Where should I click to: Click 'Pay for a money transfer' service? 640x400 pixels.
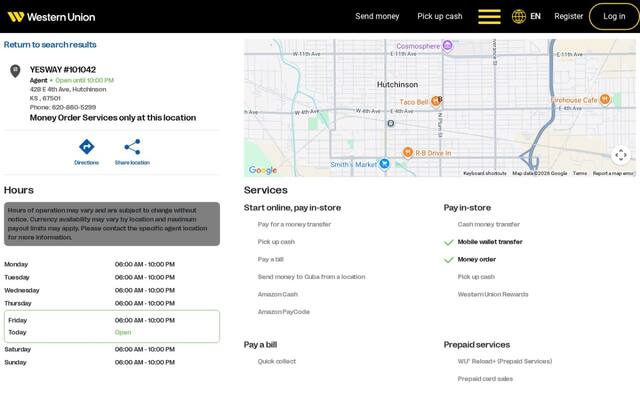pyautogui.click(x=294, y=224)
